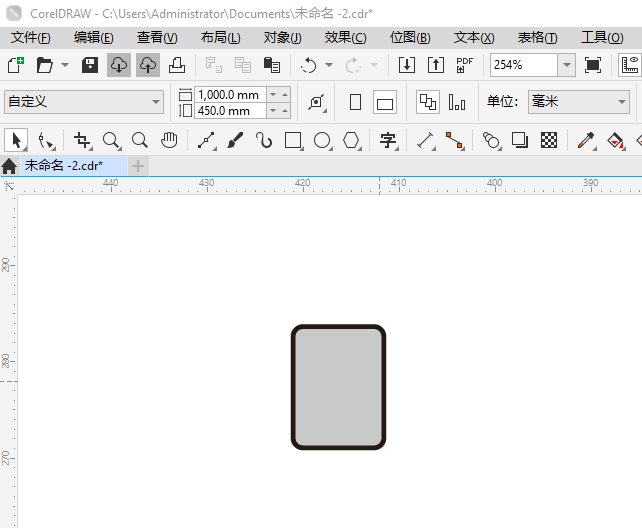The image size is (642, 528).
Task: Select the Pick tool arrow
Action: pyautogui.click(x=15, y=140)
